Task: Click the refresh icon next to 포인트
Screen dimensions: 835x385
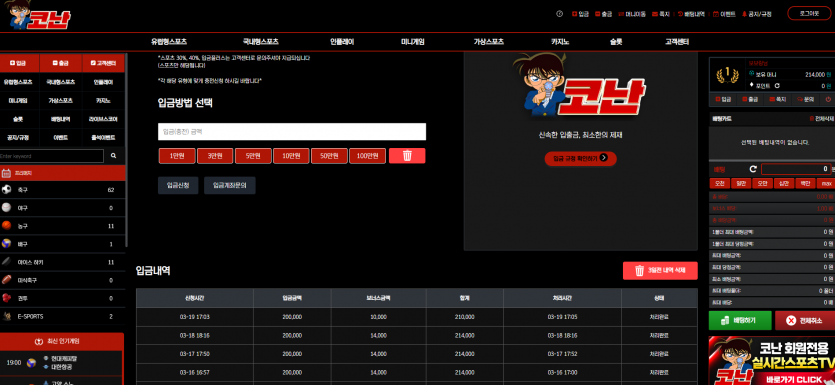Action: tap(777, 85)
